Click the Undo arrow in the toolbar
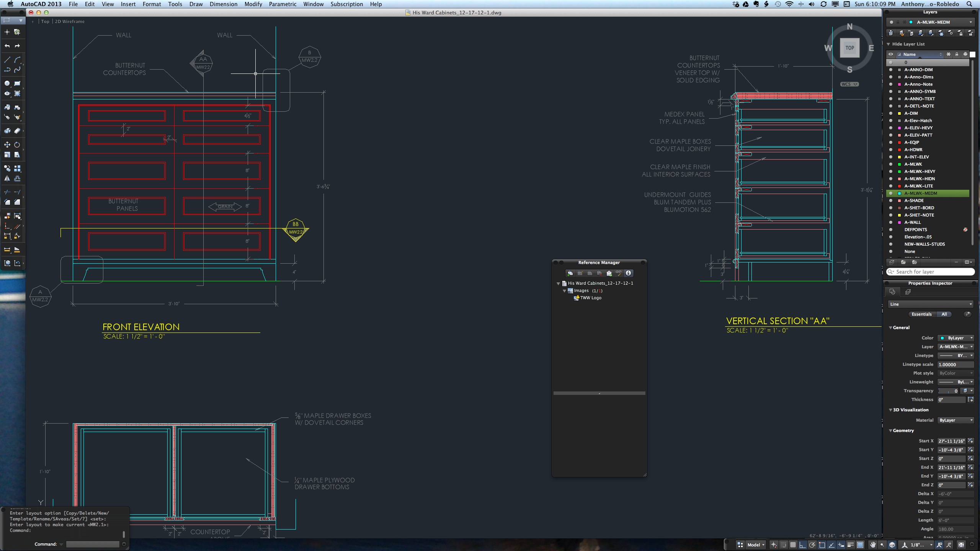980x551 pixels. [x=7, y=46]
